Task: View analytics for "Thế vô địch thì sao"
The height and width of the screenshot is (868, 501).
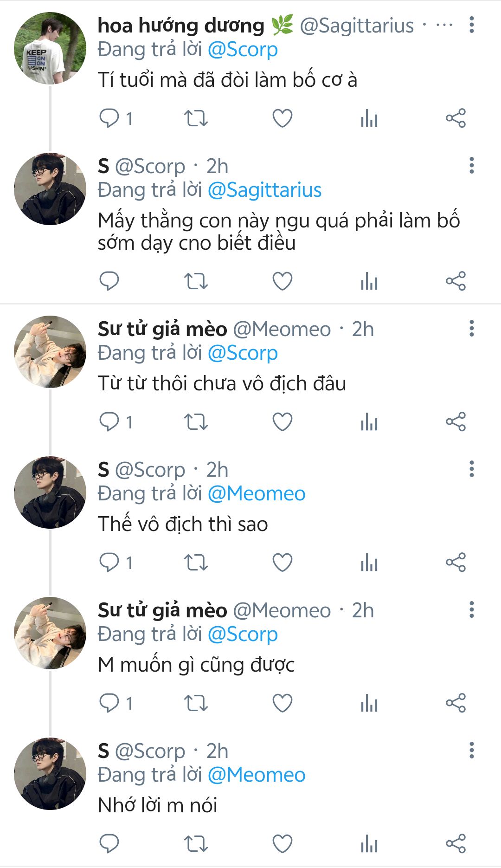Action: tap(369, 563)
